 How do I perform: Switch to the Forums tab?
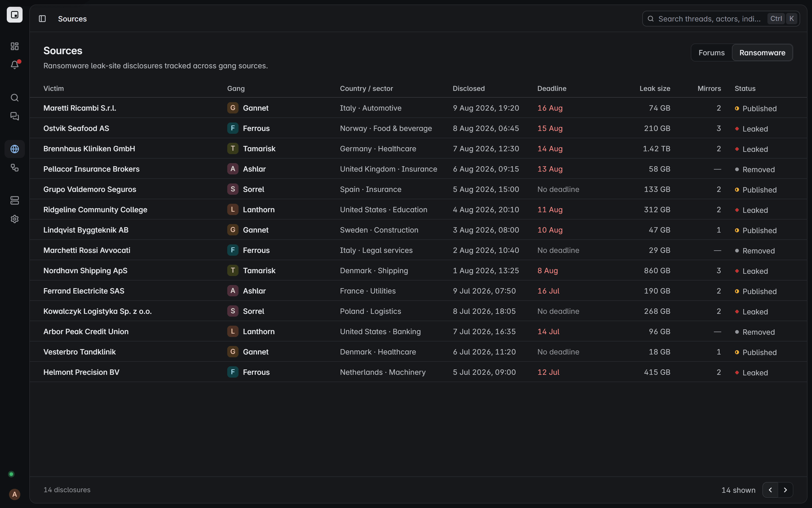(711, 53)
